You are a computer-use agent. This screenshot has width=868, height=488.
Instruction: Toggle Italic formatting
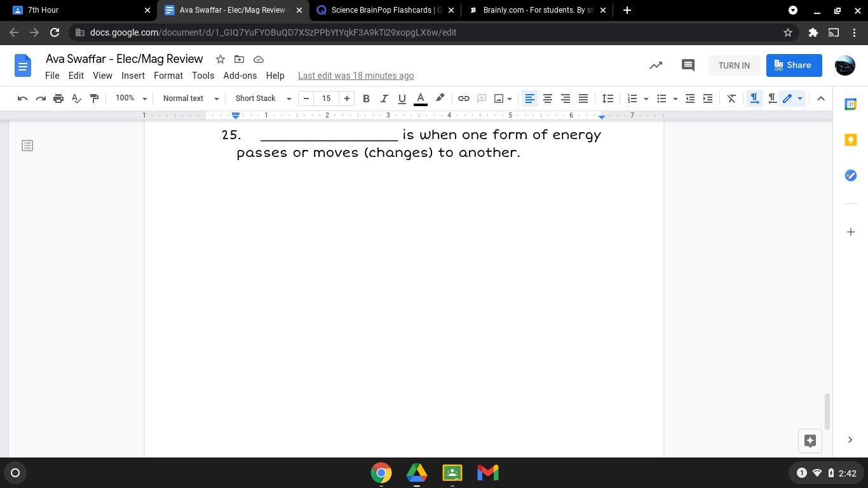[x=384, y=98]
